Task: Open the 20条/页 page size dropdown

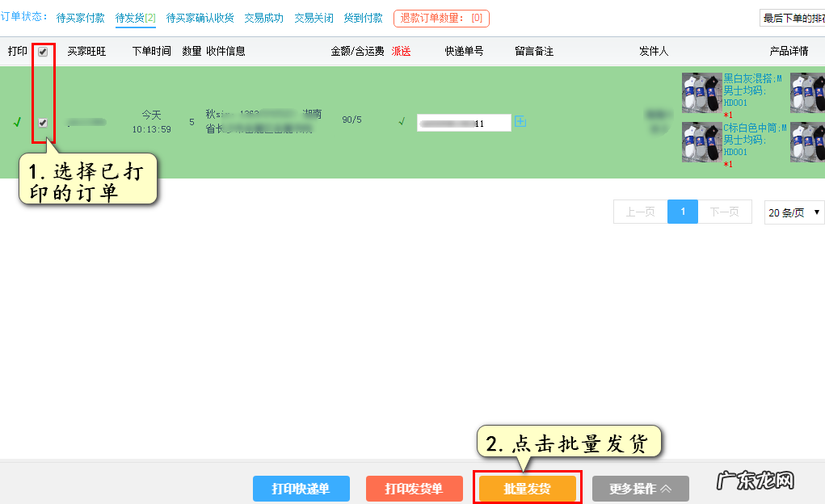Action: point(795,212)
